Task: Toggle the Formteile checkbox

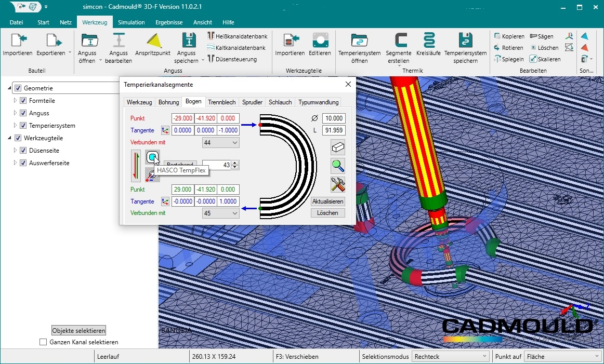Action: [x=23, y=101]
